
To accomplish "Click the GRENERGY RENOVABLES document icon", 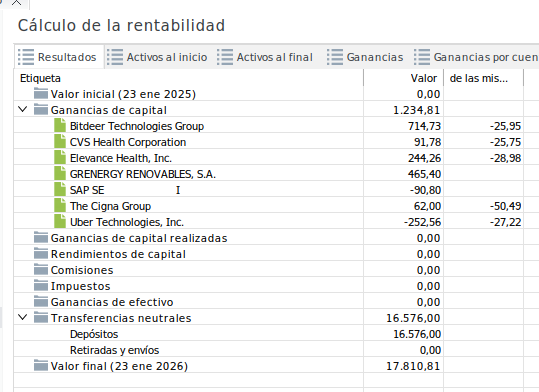I will [x=60, y=174].
